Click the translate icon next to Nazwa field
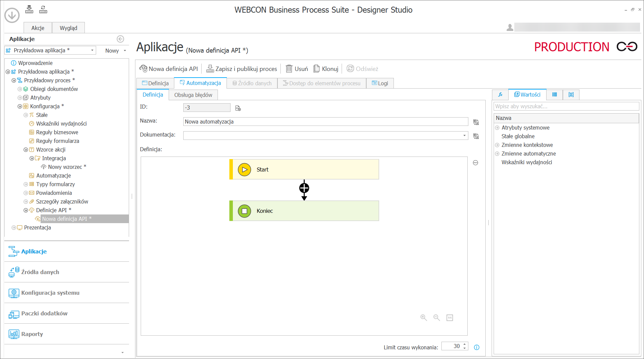This screenshot has height=359, width=644. (476, 122)
